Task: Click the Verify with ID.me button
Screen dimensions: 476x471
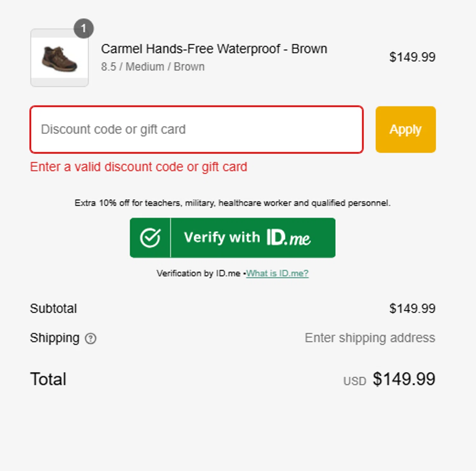Action: click(233, 238)
